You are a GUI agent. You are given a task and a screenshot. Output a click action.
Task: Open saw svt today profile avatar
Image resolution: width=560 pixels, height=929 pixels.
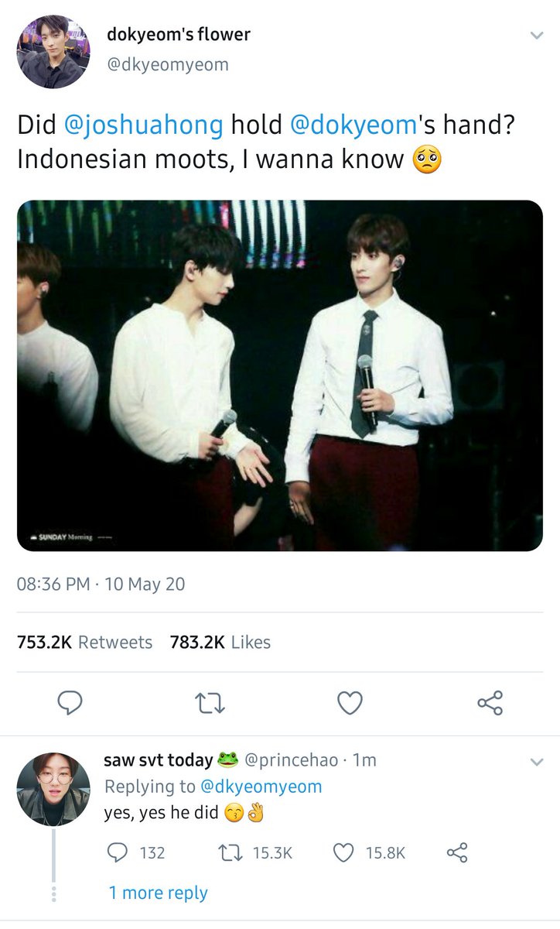point(53,789)
